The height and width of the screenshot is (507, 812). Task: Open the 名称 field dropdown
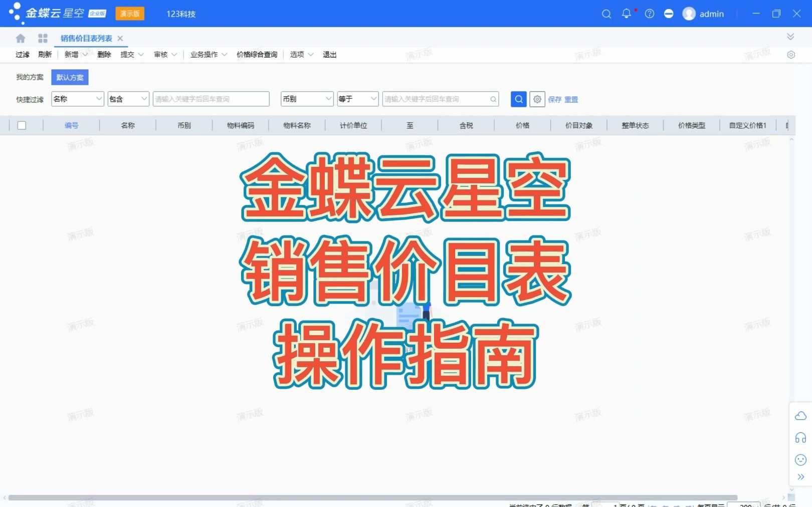pos(78,99)
